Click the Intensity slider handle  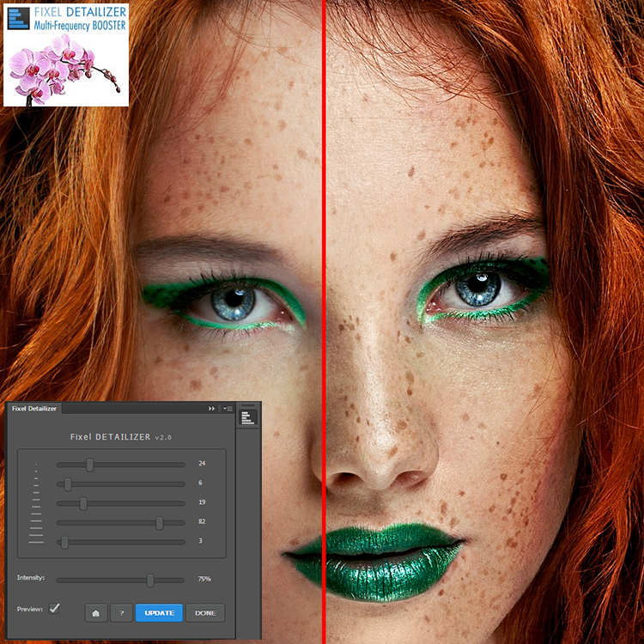pos(150,580)
